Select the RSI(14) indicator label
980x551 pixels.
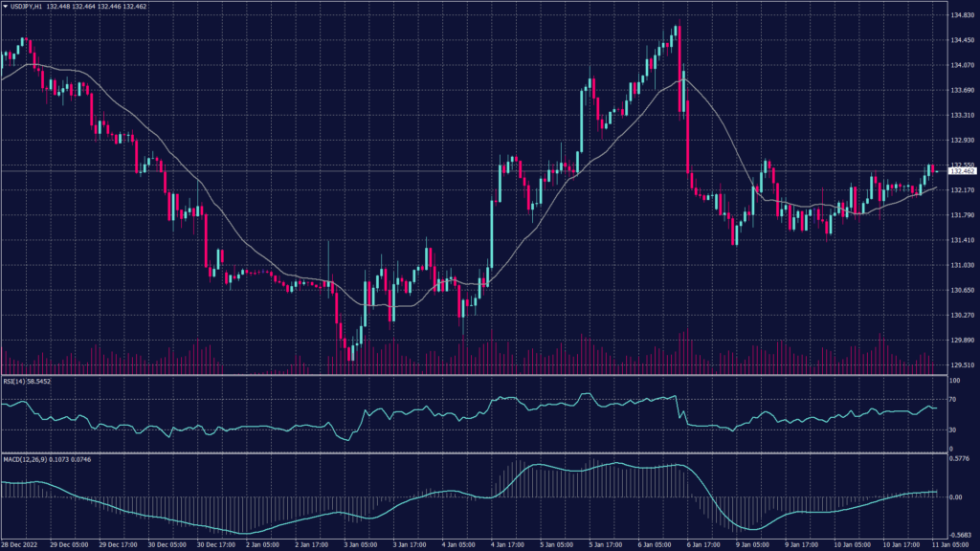16,380
